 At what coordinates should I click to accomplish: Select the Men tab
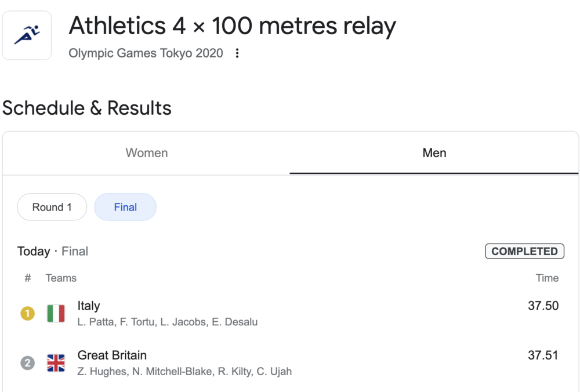pos(434,153)
